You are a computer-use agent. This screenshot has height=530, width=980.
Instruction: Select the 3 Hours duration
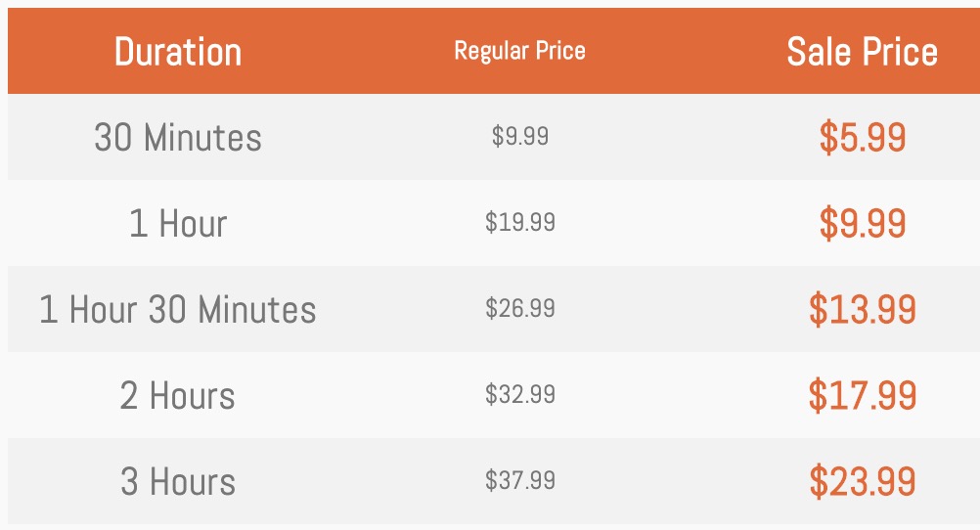click(x=177, y=482)
